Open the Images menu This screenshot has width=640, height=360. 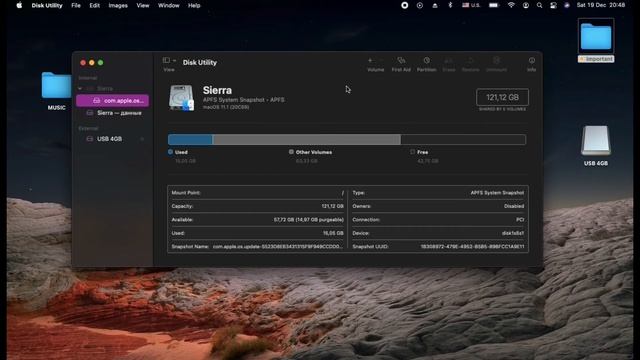click(118, 5)
